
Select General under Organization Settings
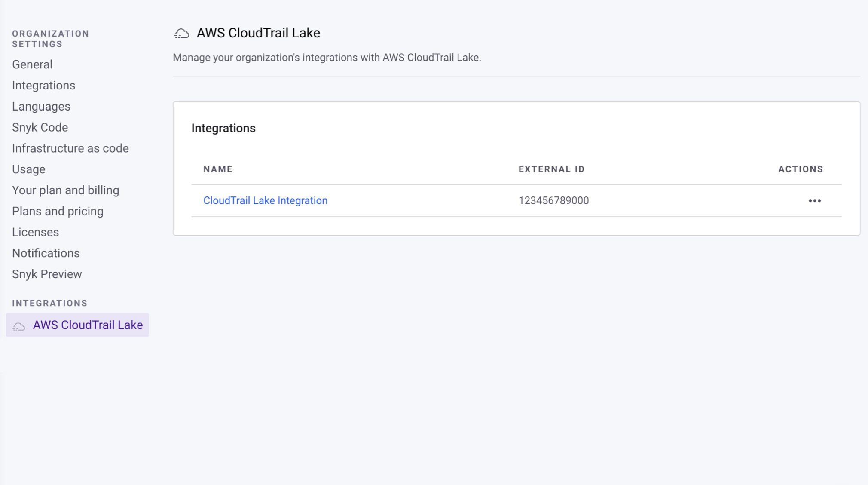click(x=32, y=64)
